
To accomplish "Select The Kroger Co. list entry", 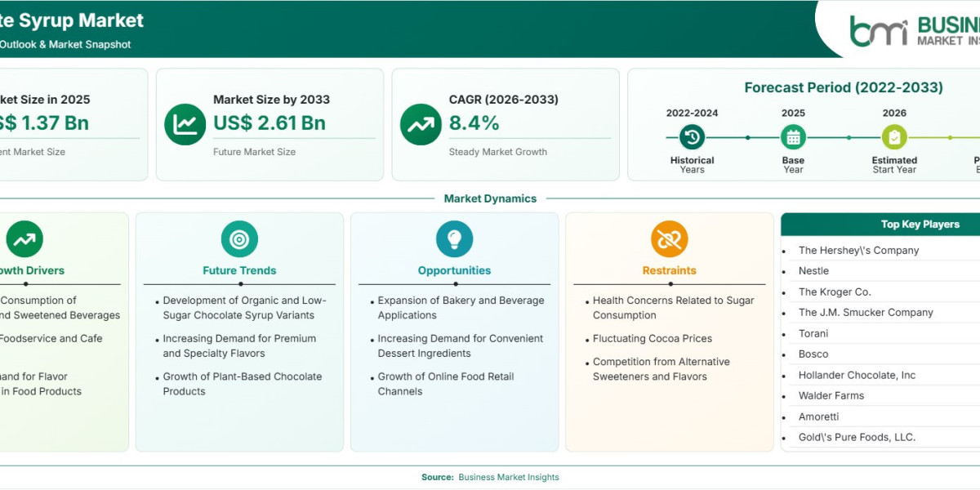I will tap(835, 292).
